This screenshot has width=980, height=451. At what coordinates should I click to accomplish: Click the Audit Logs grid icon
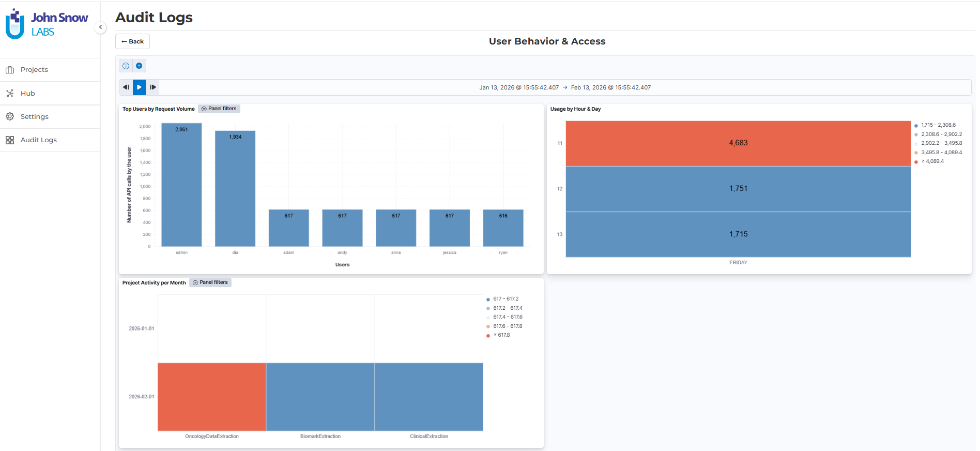(x=10, y=140)
